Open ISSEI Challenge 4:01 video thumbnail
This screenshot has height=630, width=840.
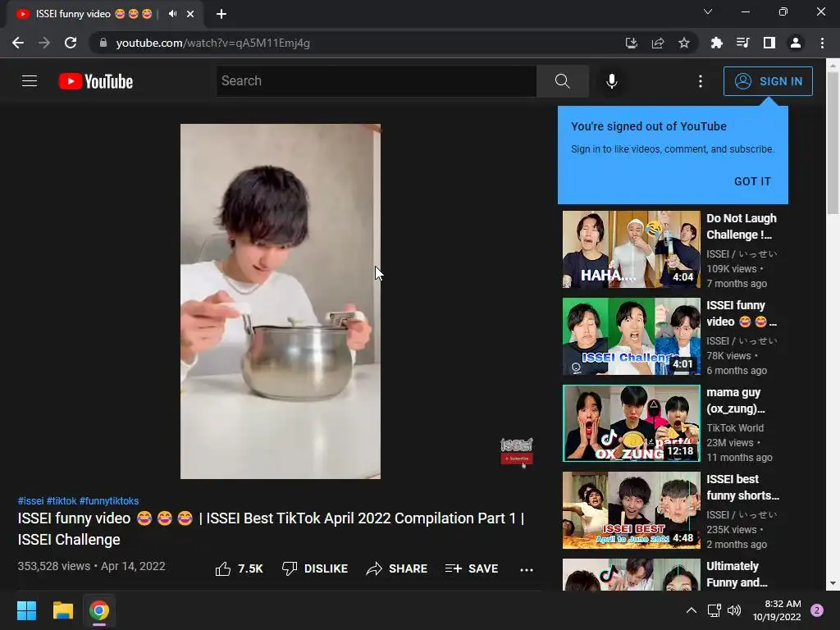[631, 336]
